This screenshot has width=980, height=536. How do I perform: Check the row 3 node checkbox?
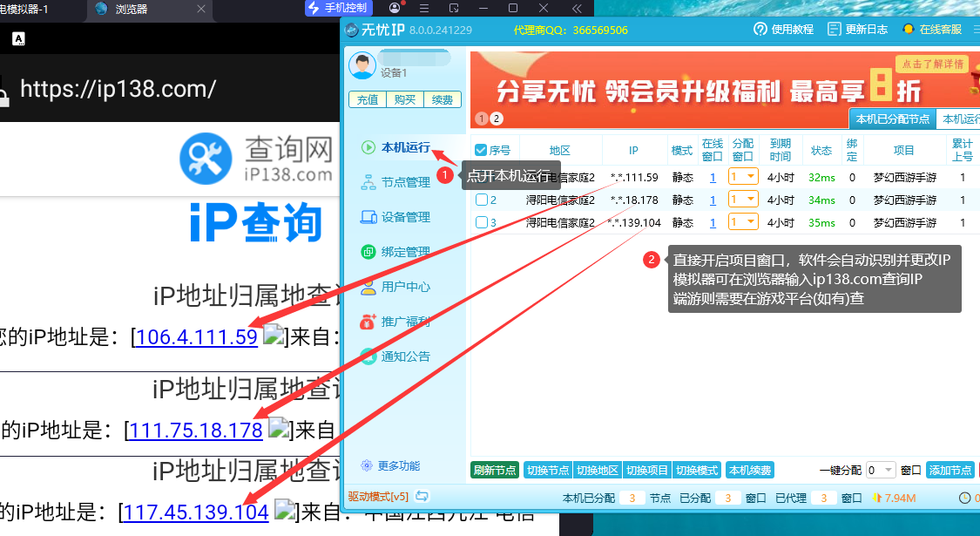coord(481,222)
